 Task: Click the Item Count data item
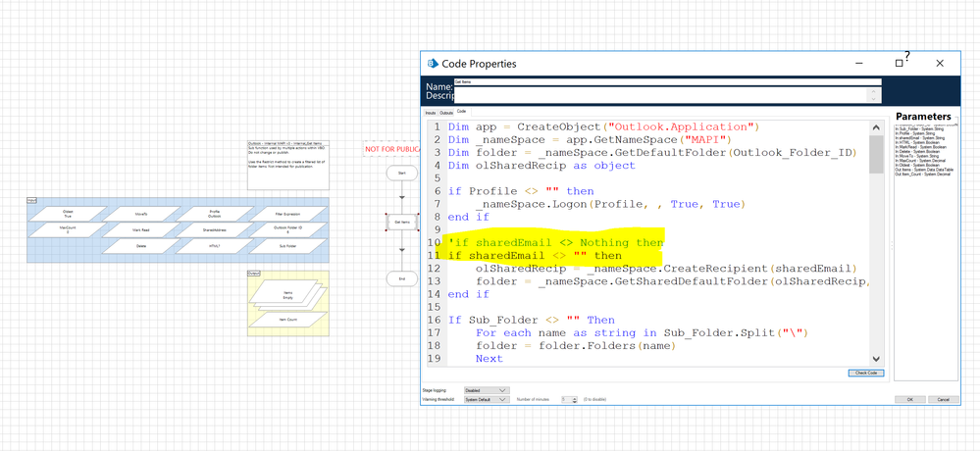click(287, 320)
